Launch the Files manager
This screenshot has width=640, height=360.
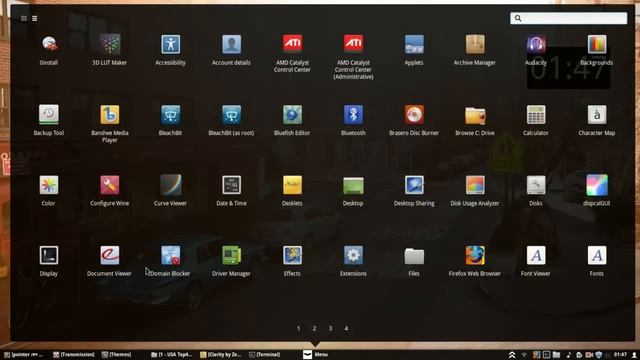(x=414, y=261)
